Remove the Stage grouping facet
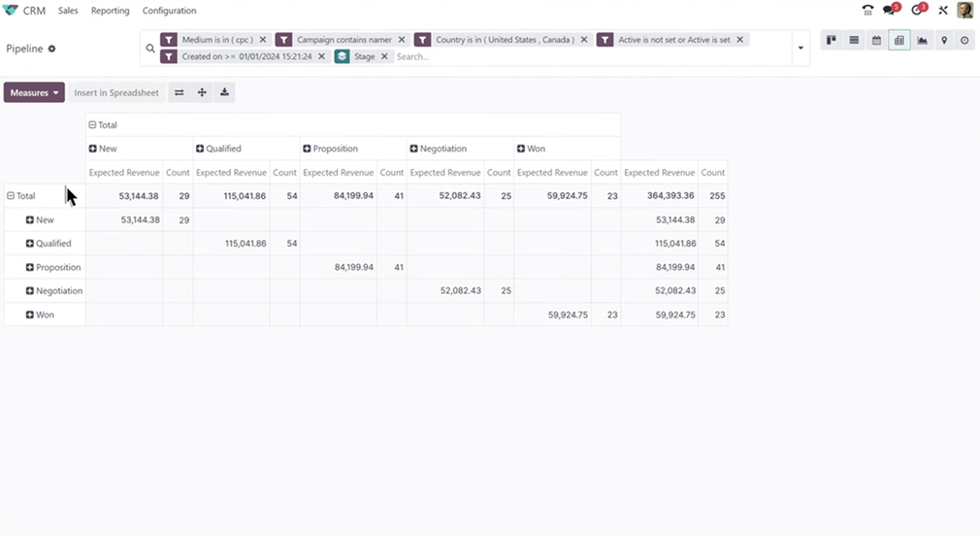The width and height of the screenshot is (980, 536). 384,56
